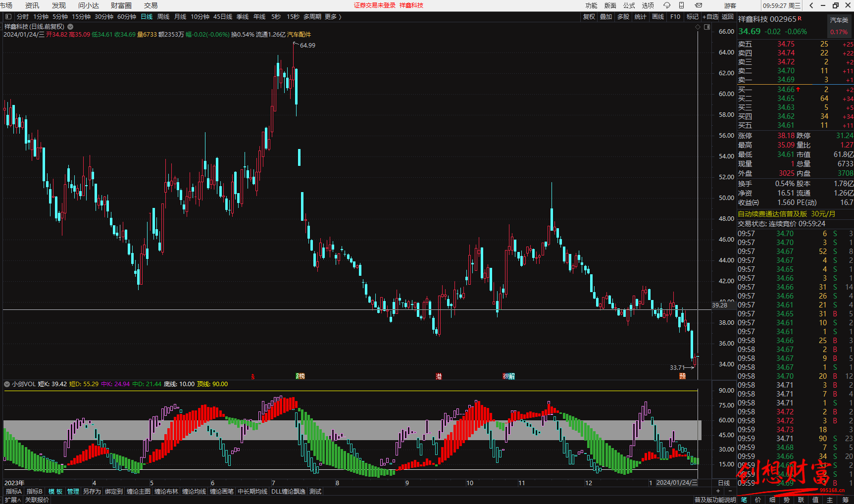Click the 汽车类 sector box
The width and height of the screenshot is (854, 504).
click(839, 20)
